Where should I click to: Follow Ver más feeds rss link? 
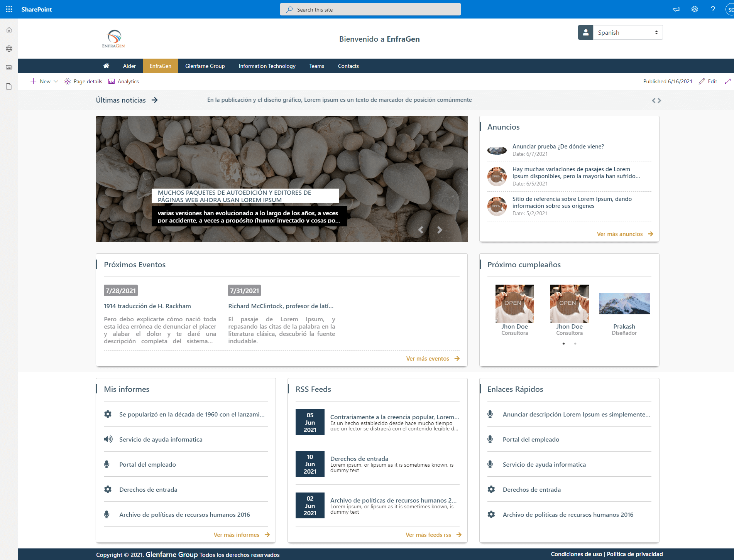coord(433,535)
